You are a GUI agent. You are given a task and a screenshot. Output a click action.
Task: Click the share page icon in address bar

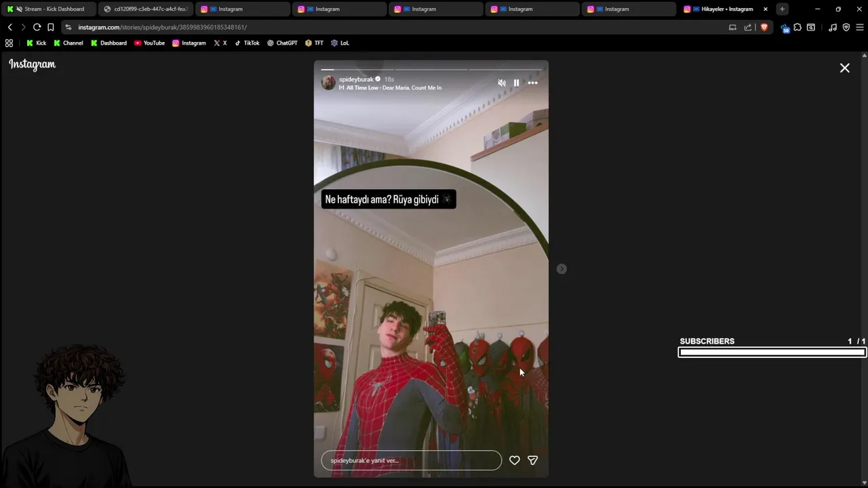click(x=748, y=27)
